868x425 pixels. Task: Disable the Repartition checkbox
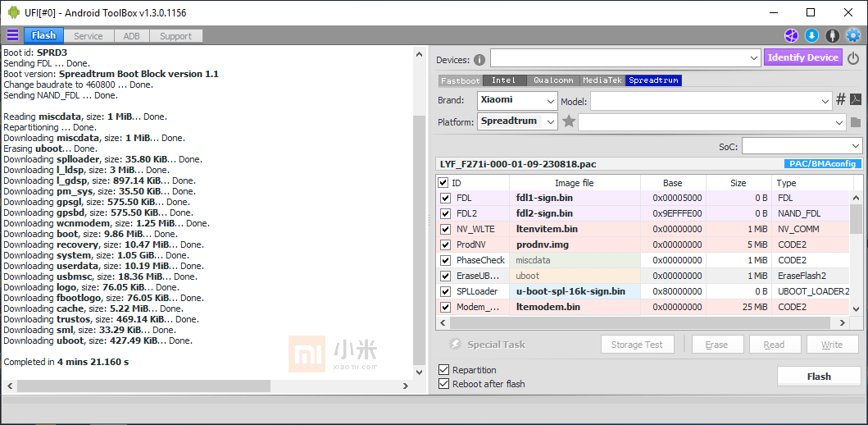coord(443,369)
